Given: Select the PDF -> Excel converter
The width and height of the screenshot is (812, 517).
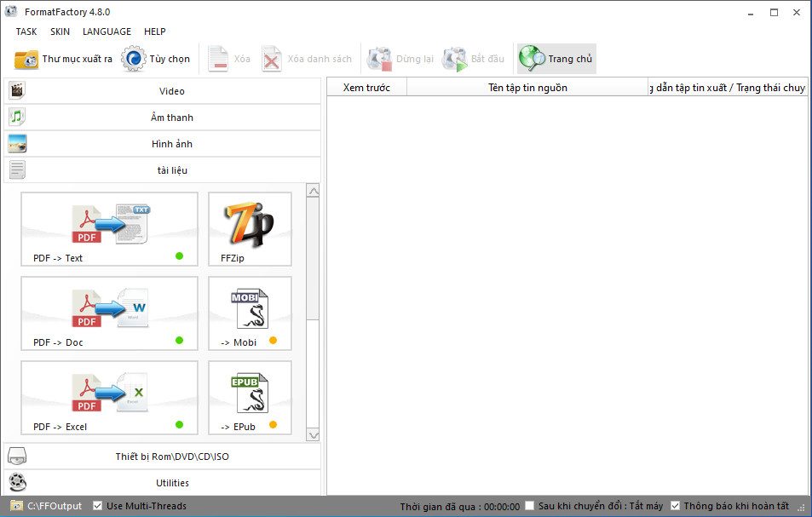Looking at the screenshot, I should (109, 398).
